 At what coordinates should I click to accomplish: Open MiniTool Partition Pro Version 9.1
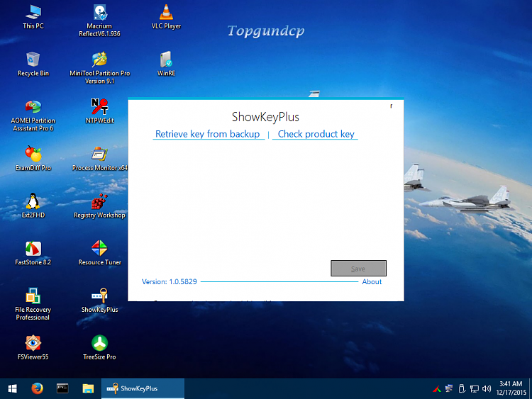(x=99, y=67)
